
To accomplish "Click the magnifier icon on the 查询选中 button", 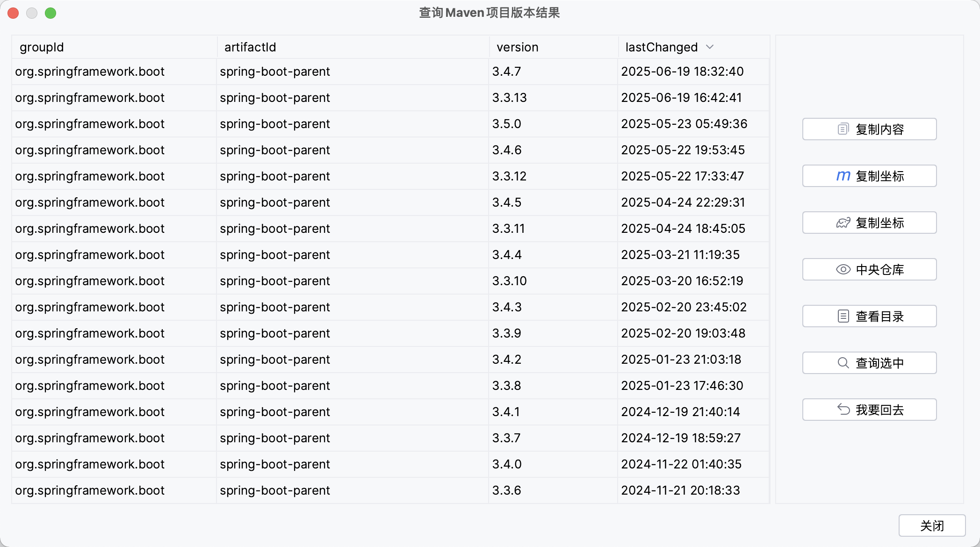I will [x=843, y=363].
